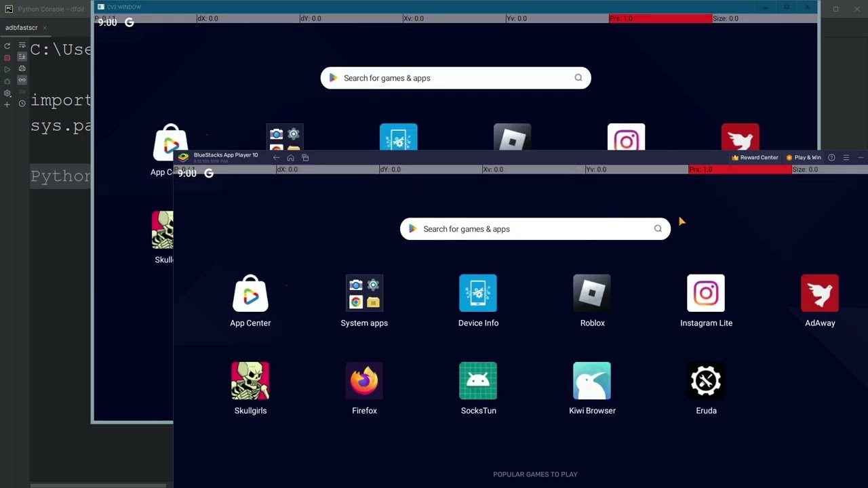This screenshot has width=868, height=488.
Task: Focus the BlueStacks search for games field
Action: pyautogui.click(x=535, y=228)
